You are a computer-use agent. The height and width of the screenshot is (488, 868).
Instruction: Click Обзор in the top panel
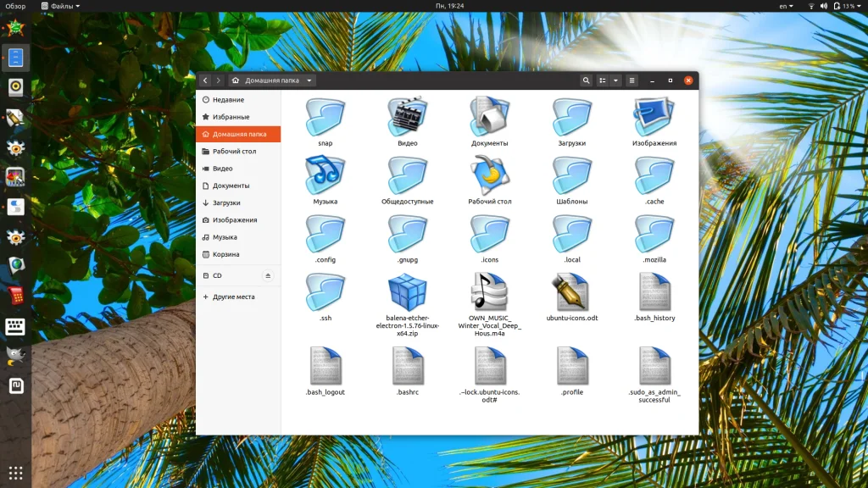point(15,6)
